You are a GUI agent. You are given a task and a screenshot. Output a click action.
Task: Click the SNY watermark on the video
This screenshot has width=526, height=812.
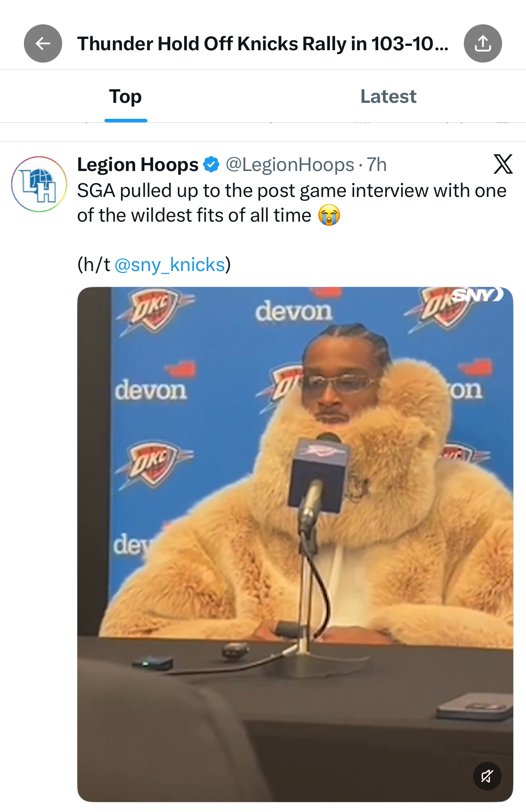[x=477, y=295]
